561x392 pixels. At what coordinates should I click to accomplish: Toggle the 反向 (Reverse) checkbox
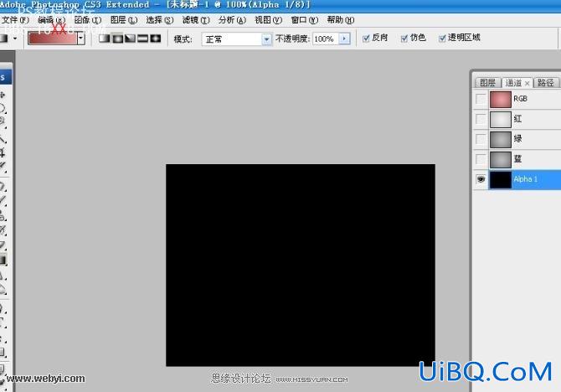366,39
